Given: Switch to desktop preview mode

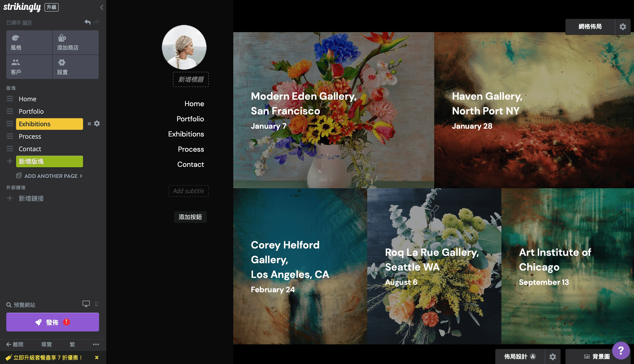Looking at the screenshot, I should (86, 304).
